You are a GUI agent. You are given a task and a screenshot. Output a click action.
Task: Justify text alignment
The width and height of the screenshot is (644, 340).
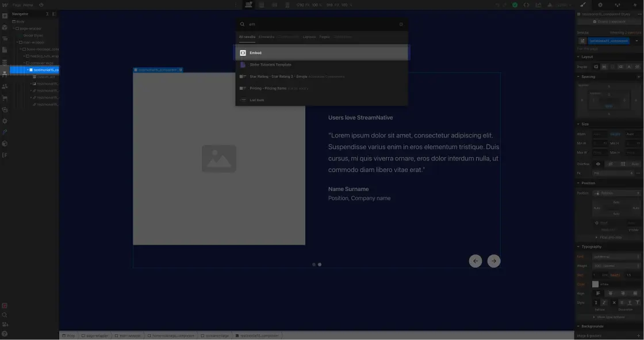pos(635,293)
